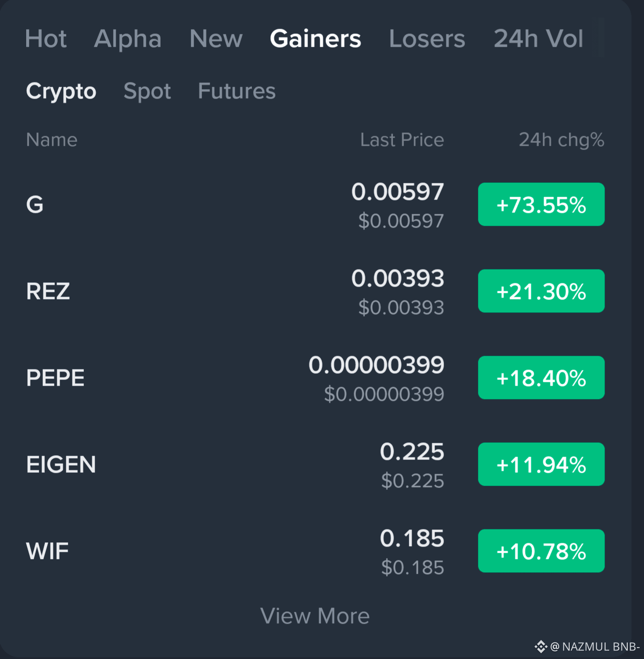Tap the View More link

(x=315, y=616)
